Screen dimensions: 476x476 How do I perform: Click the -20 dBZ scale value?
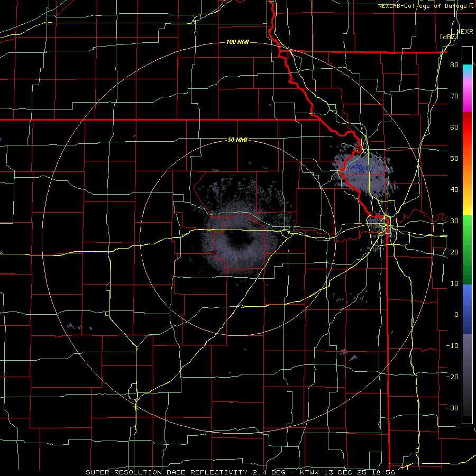click(x=452, y=377)
